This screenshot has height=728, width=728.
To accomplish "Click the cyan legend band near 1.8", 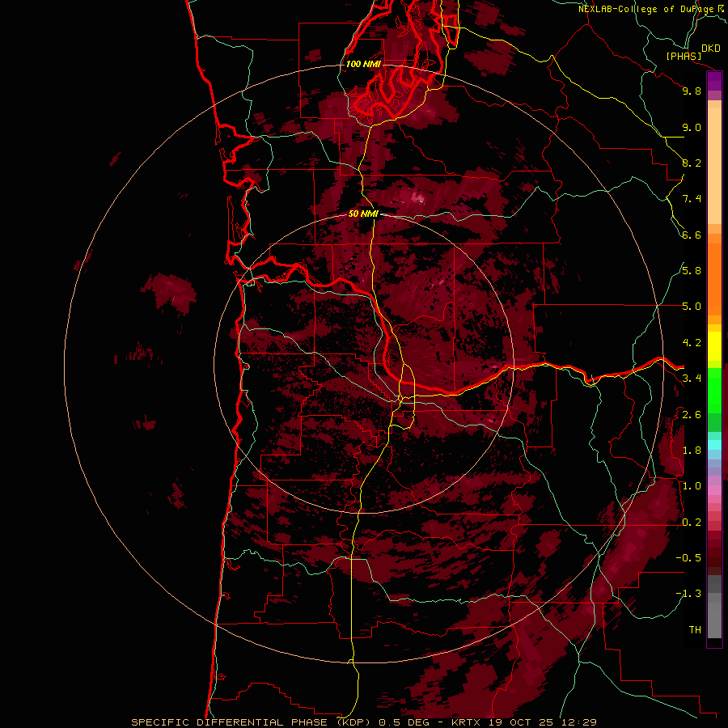I will click(x=714, y=444).
